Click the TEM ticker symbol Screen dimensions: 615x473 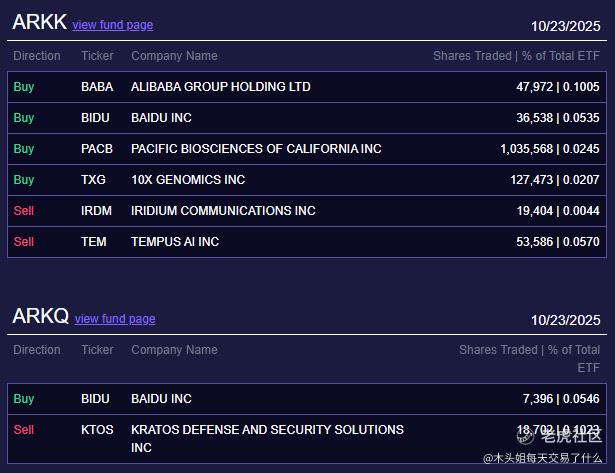pyautogui.click(x=93, y=242)
